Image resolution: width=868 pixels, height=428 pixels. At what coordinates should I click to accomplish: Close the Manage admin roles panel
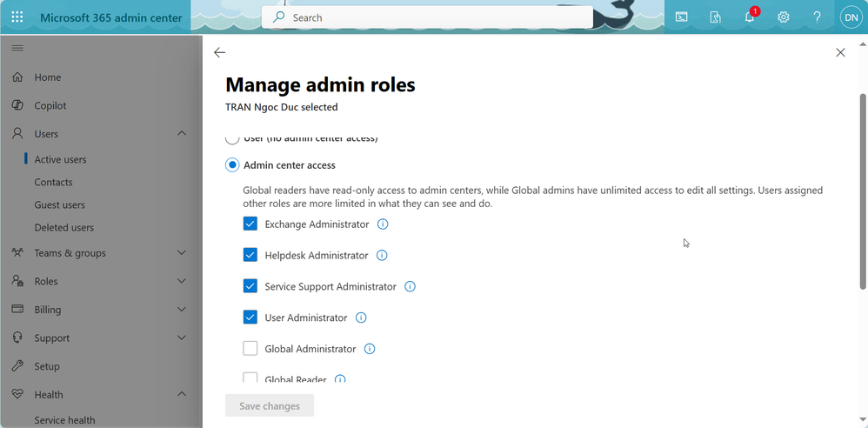point(840,52)
